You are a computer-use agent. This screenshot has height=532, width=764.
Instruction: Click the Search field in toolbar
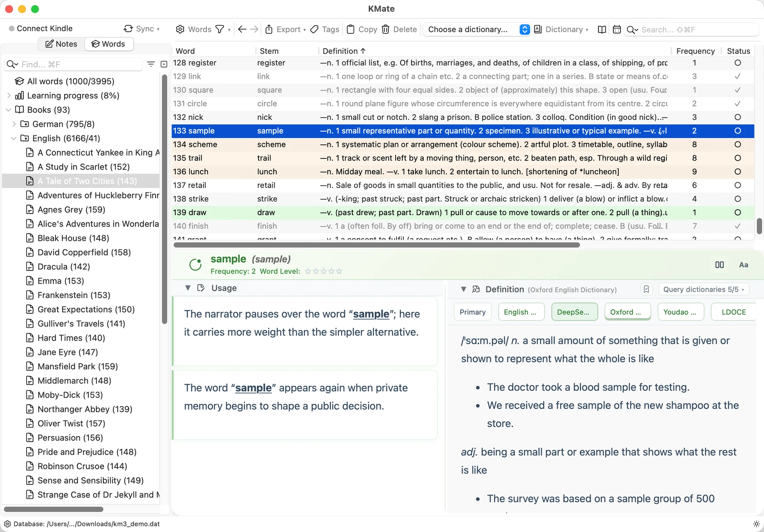click(692, 29)
